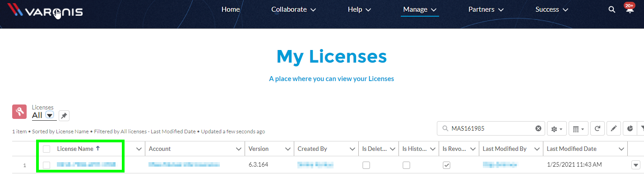This screenshot has width=644, height=177.
Task: Open the Is Revoked column menu chevron
Action: [473, 149]
